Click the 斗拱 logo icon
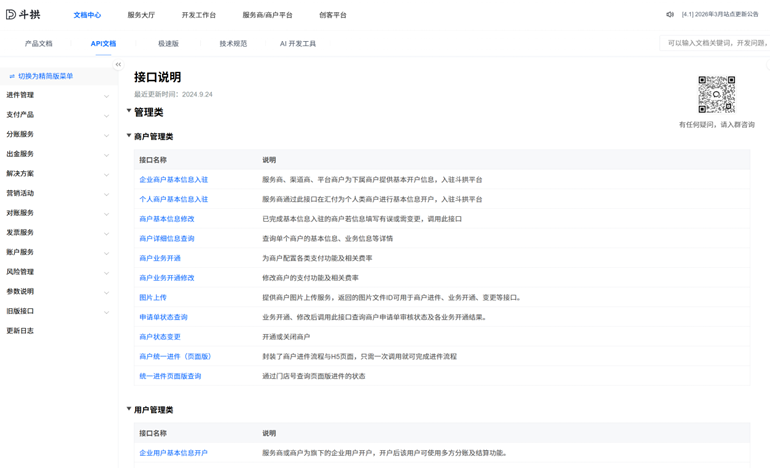The height and width of the screenshot is (468, 770). point(11,15)
